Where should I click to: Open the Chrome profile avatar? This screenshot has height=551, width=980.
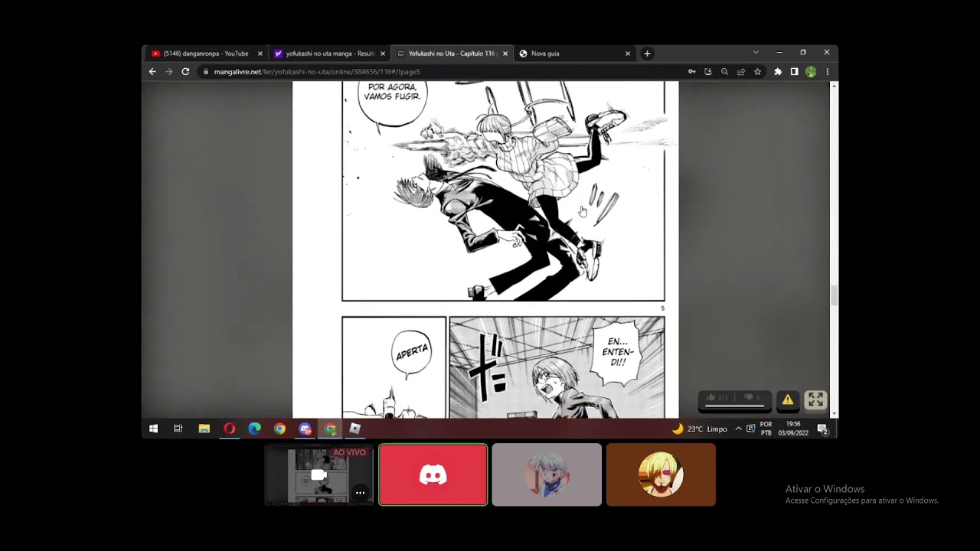(811, 72)
